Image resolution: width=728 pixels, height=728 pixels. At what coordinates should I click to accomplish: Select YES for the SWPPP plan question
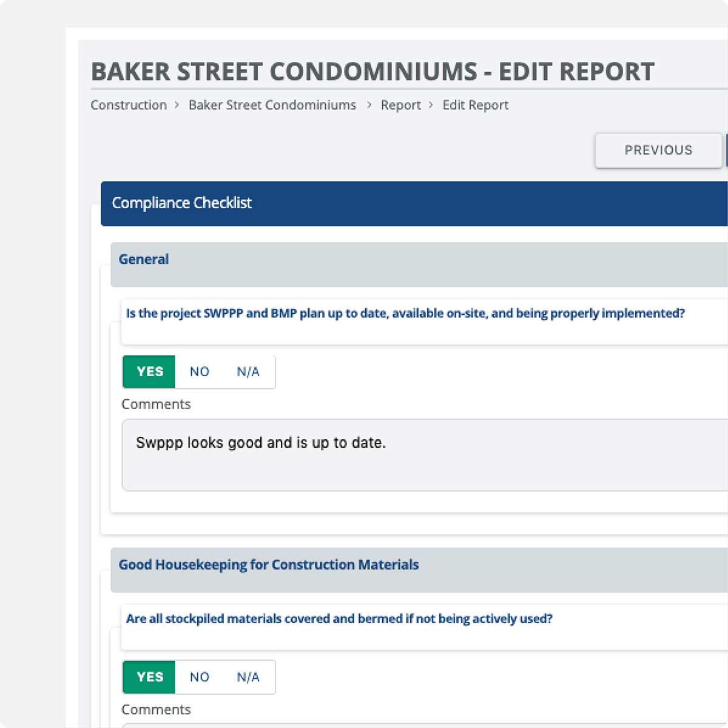click(x=149, y=372)
